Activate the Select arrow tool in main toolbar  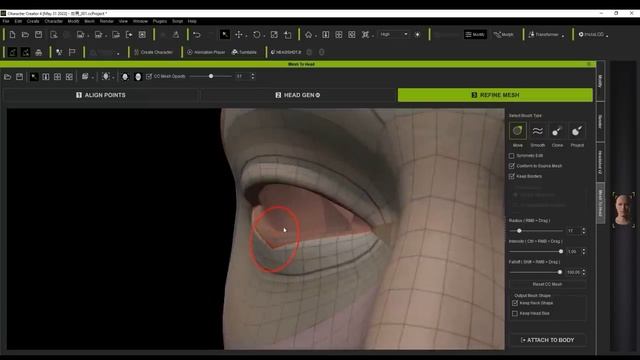pos(225,35)
